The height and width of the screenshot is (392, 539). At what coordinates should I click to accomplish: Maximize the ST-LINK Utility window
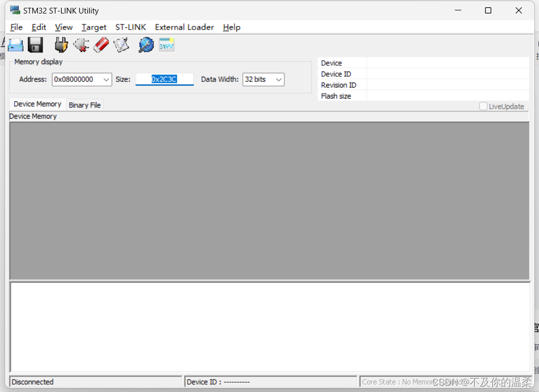[x=488, y=10]
